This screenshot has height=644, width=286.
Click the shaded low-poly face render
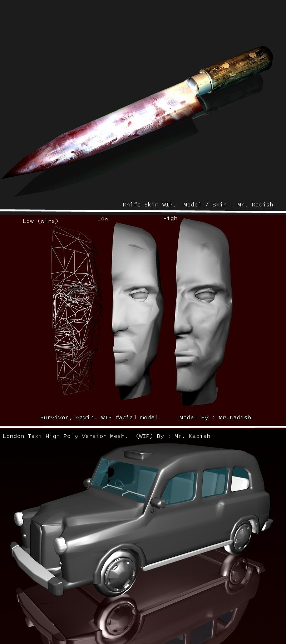137,311
